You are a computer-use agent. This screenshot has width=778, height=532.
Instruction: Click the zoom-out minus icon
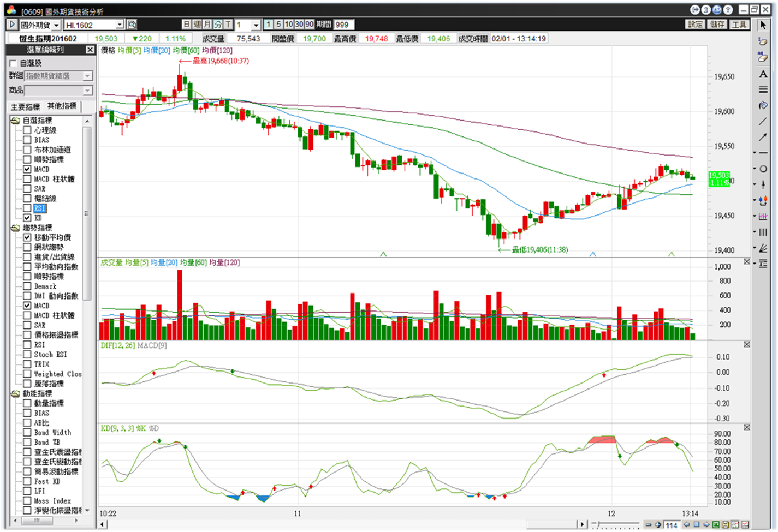point(648,525)
